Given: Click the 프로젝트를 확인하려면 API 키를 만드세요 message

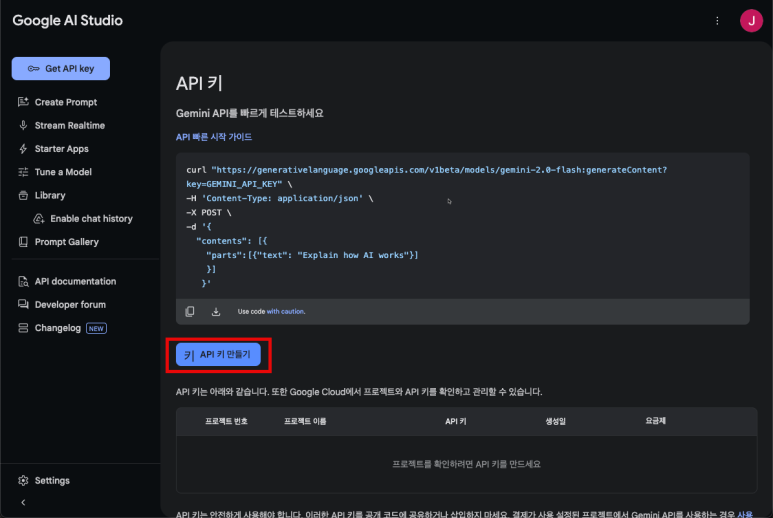Looking at the screenshot, I should 466,464.
